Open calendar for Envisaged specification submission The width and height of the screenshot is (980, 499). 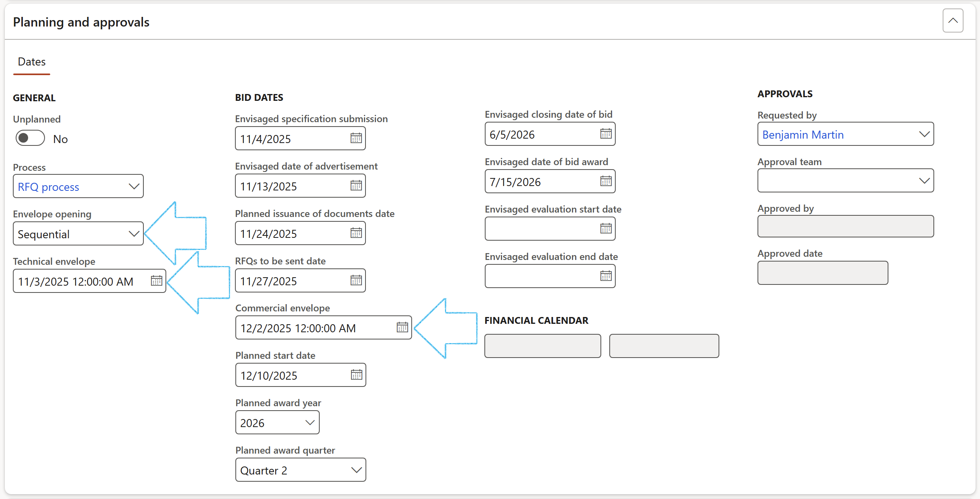coord(356,139)
